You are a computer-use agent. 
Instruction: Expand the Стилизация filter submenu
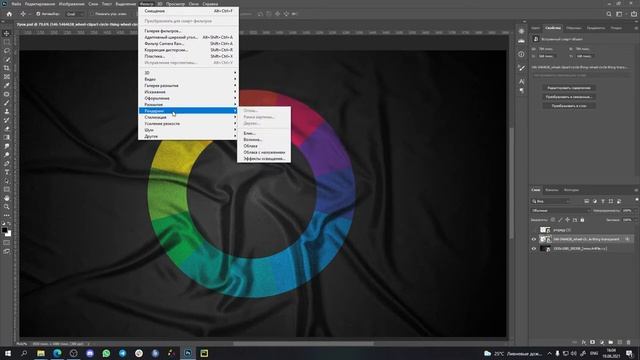188,117
